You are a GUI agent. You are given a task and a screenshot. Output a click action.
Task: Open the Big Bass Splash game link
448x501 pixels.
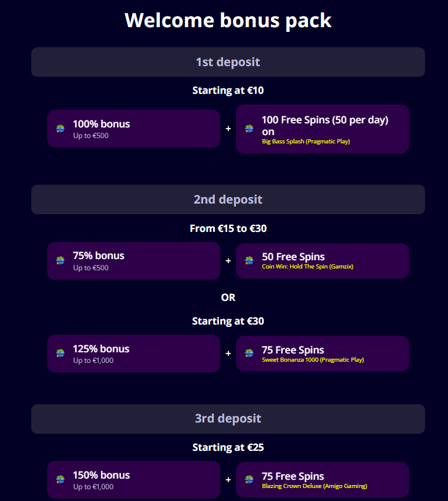pyautogui.click(x=306, y=142)
